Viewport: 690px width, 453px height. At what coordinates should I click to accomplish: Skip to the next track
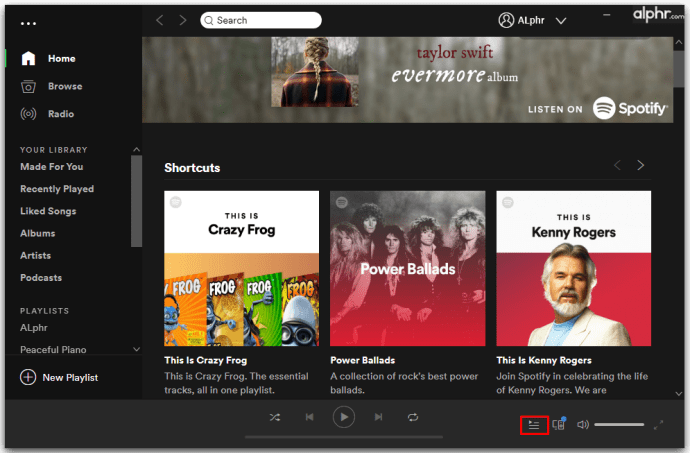click(378, 417)
